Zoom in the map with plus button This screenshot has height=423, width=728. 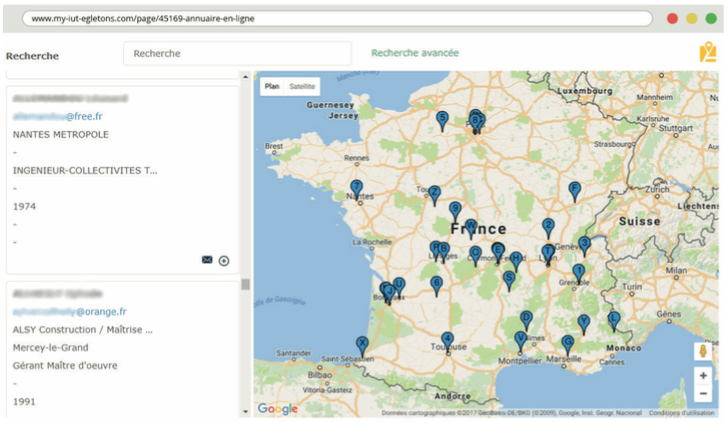703,376
